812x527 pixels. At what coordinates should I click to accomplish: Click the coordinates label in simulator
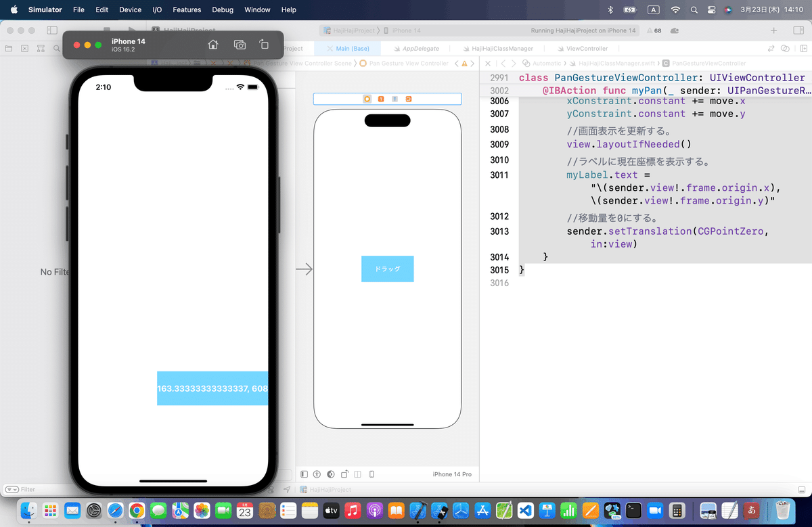[212, 388]
